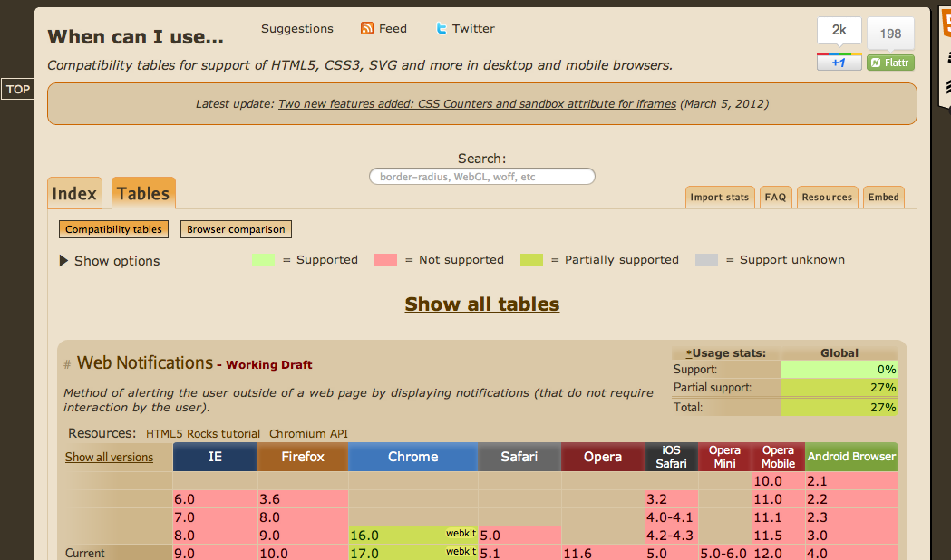Open the Suggestions link

(x=297, y=28)
